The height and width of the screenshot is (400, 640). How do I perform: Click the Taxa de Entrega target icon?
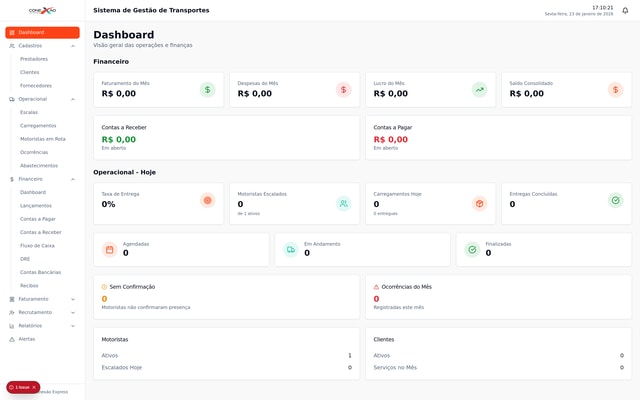tap(207, 201)
